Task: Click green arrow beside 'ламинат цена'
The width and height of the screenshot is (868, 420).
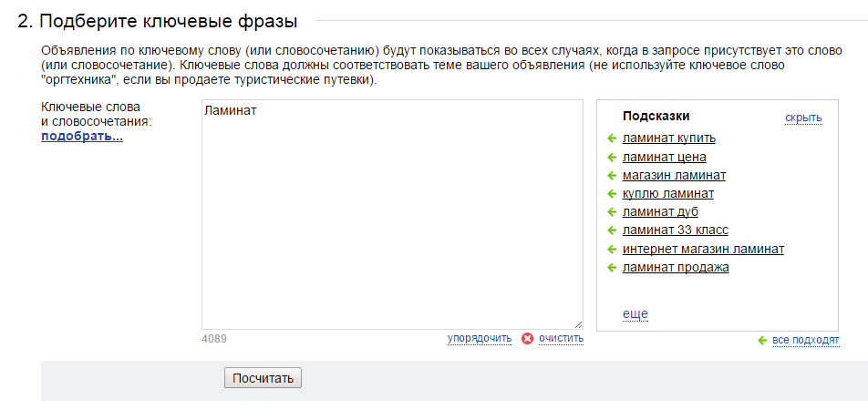Action: [x=612, y=157]
